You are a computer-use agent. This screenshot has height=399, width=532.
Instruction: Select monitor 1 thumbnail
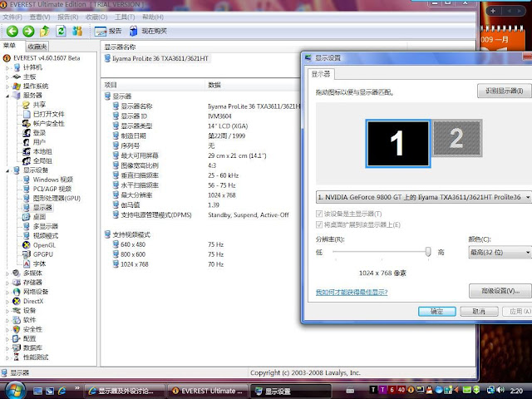pyautogui.click(x=397, y=144)
